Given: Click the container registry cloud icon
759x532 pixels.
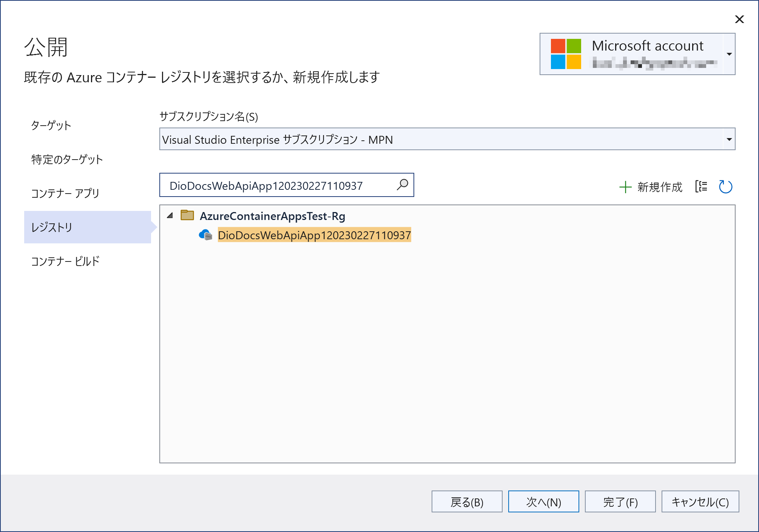Looking at the screenshot, I should (205, 235).
